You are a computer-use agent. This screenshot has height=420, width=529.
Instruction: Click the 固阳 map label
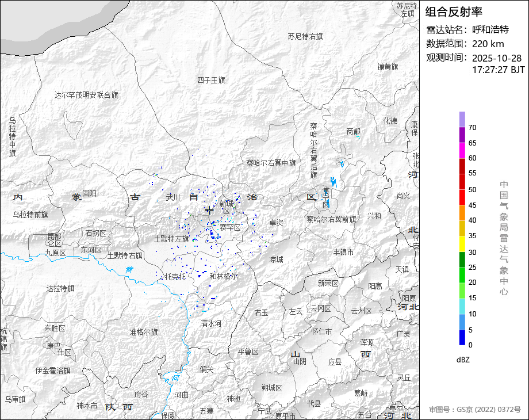point(89,193)
